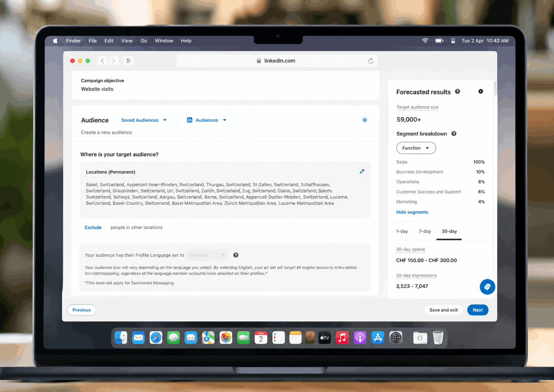The image size is (554, 392).
Task: Launch the Mail app in the Dock
Action: point(138,337)
